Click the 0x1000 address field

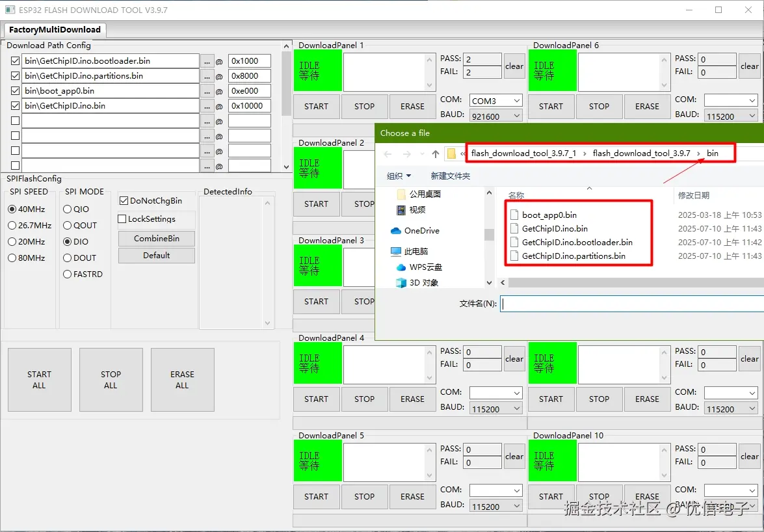(250, 61)
